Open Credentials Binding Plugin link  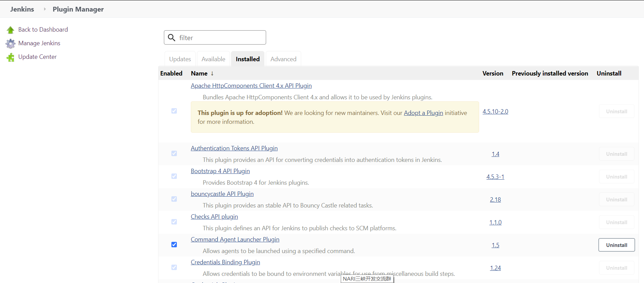click(225, 262)
